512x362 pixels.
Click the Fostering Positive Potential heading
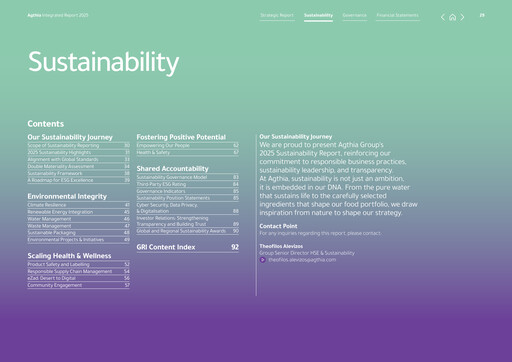181,137
